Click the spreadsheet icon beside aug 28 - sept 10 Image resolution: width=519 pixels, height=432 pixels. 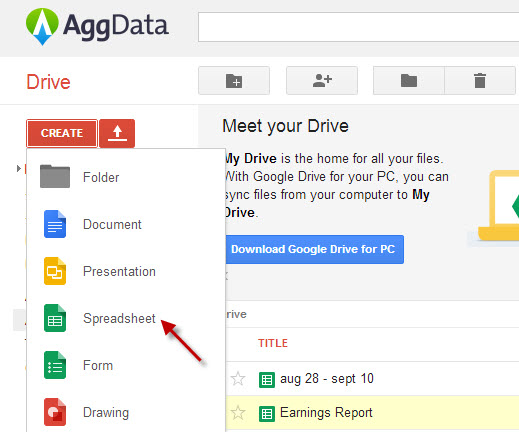[267, 380]
